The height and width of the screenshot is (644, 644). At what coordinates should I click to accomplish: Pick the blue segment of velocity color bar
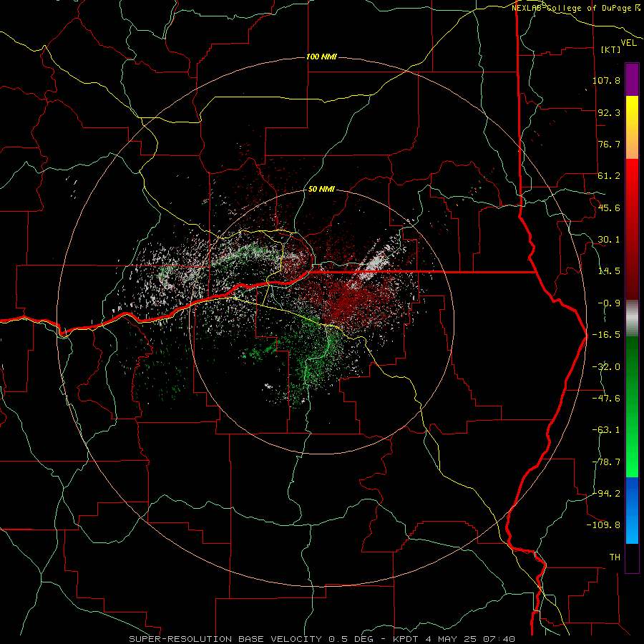pyautogui.click(x=632, y=510)
